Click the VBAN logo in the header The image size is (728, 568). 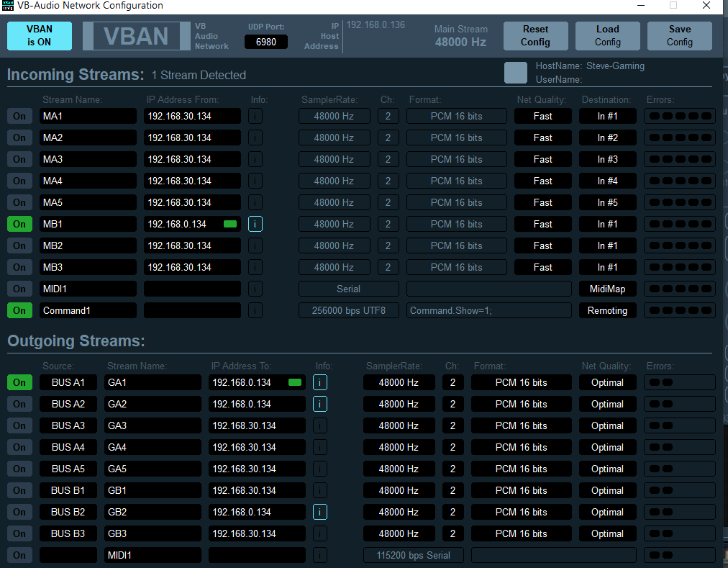click(135, 36)
